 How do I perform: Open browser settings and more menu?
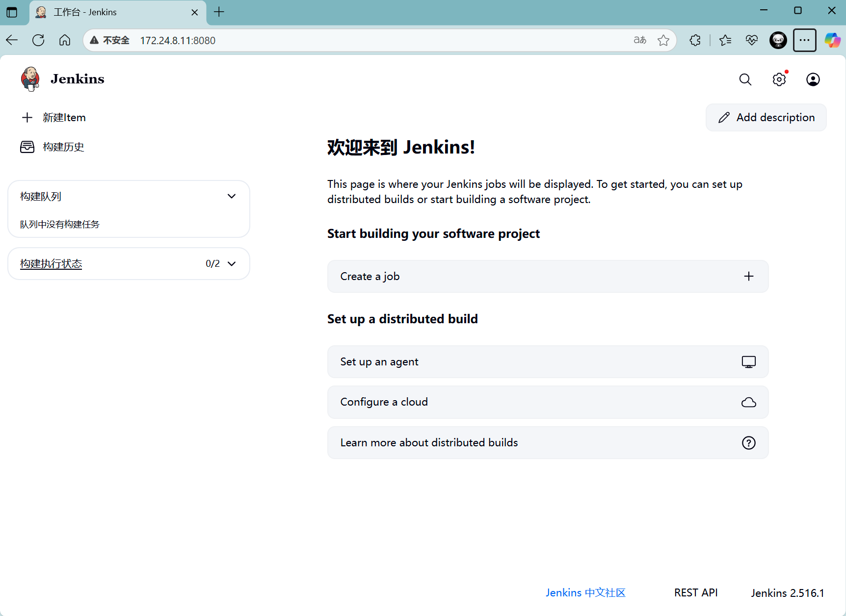[804, 40]
